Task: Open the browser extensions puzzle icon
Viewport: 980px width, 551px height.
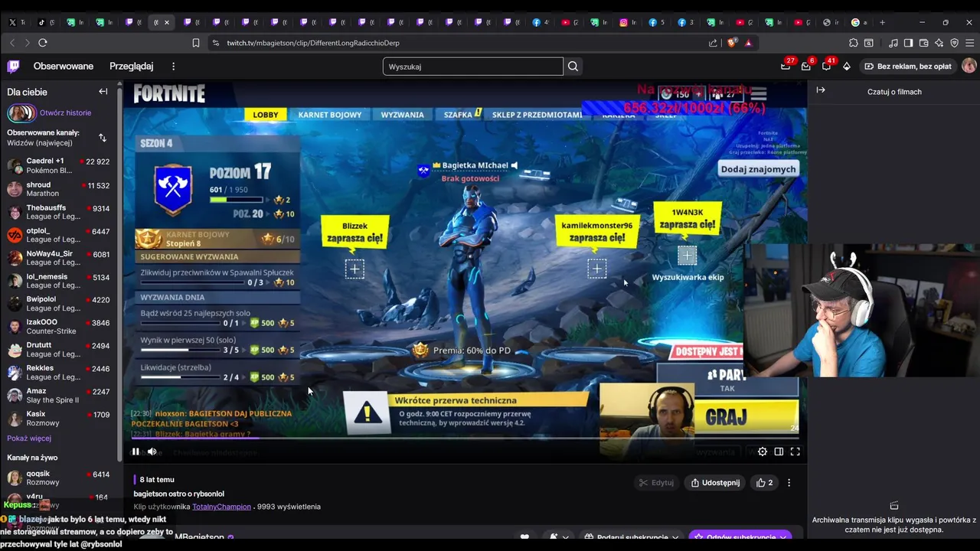Action: [x=854, y=43]
